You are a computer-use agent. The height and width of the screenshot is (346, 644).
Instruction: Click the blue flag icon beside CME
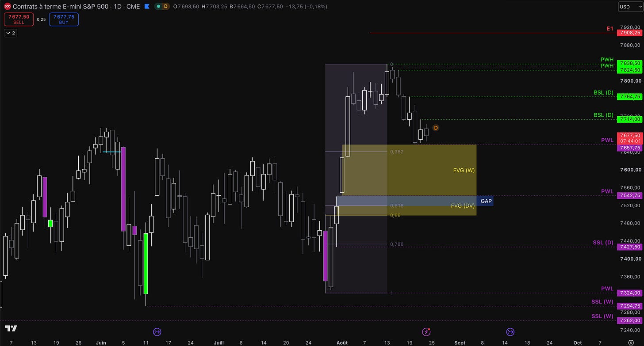click(x=146, y=7)
